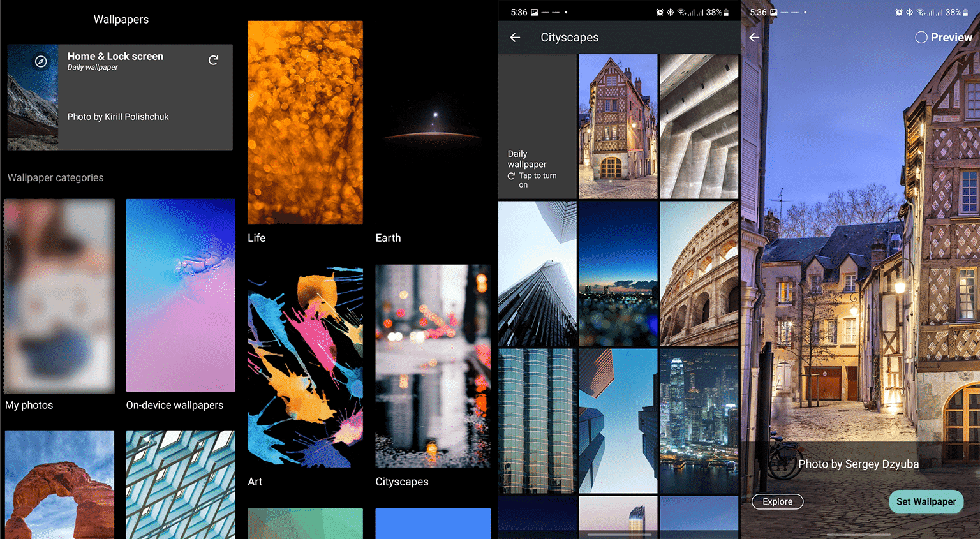Select the skyscraper looking-up wallpaper thumbnail
980x539 pixels.
point(537,274)
